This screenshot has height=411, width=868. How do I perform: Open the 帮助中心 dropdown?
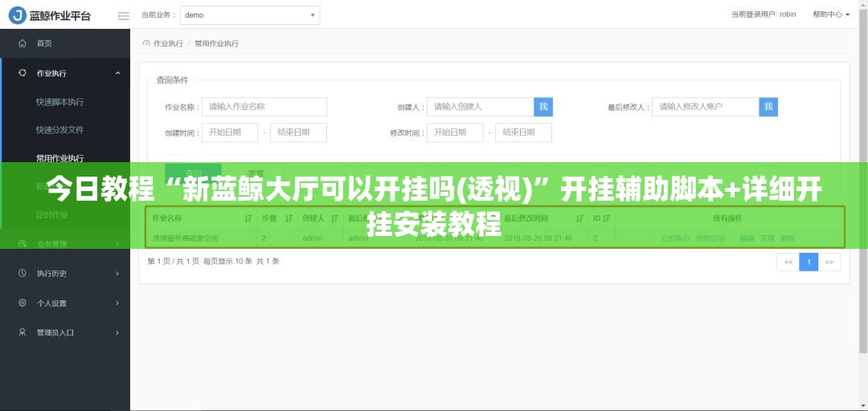coord(831,14)
